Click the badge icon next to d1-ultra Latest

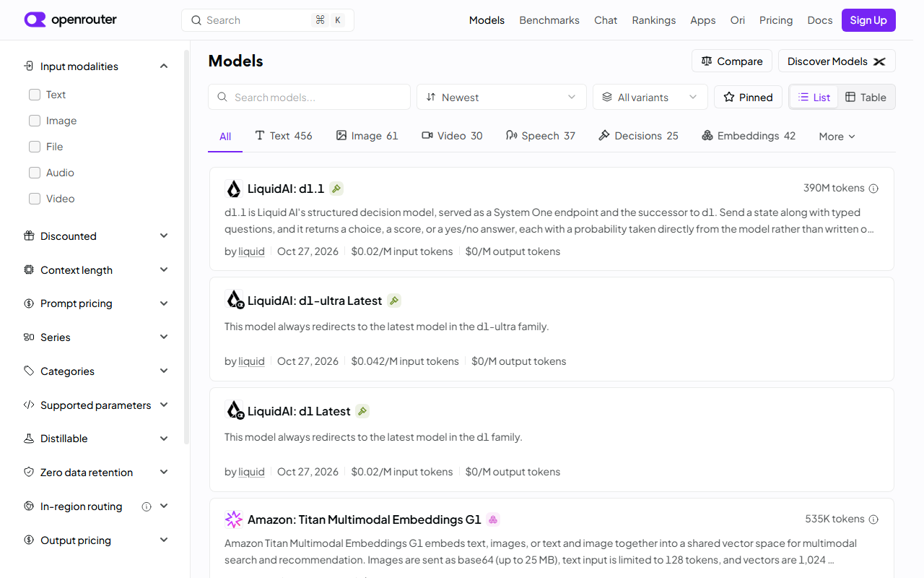pos(394,301)
